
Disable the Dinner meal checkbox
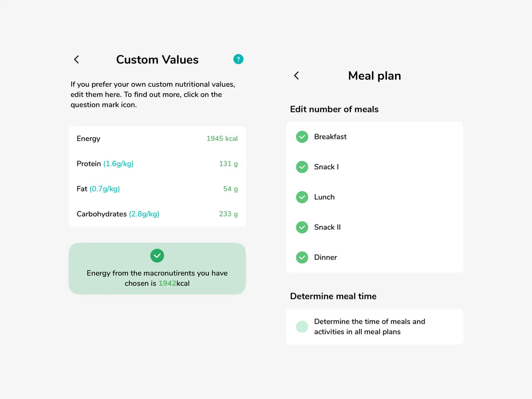pyautogui.click(x=302, y=257)
